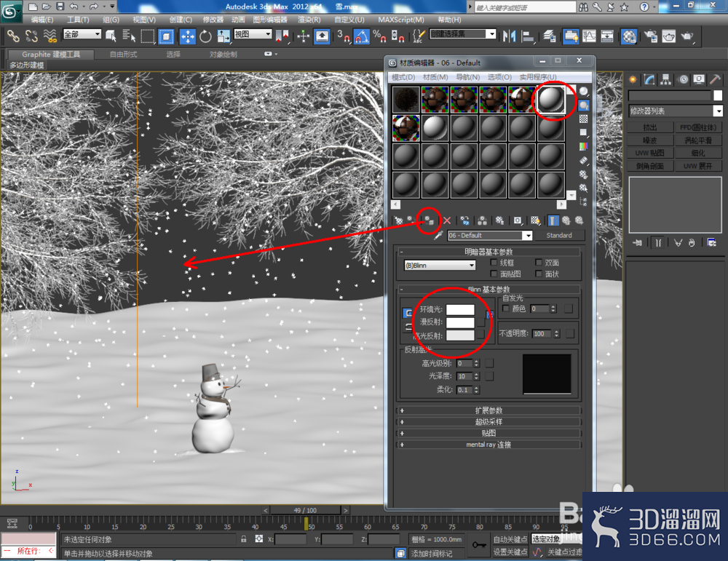The image size is (728, 561).
Task: Click the Mirror tool icon
Action: coord(510,36)
